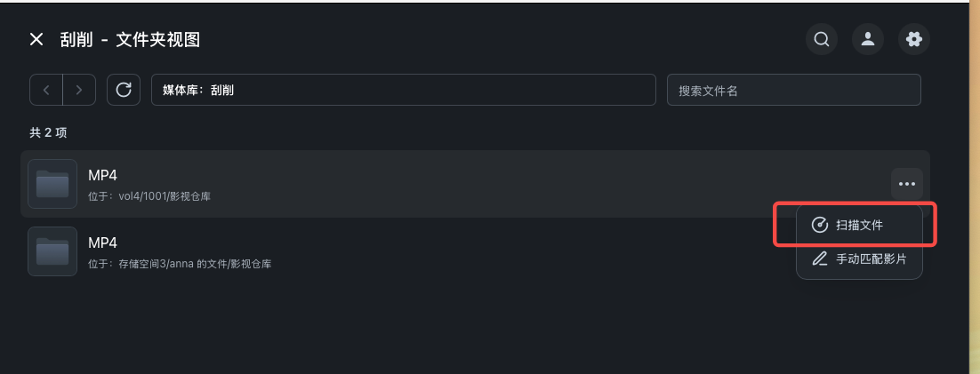This screenshot has height=374, width=980.
Task: Click the scan gauge icon in the menu
Action: (x=820, y=226)
